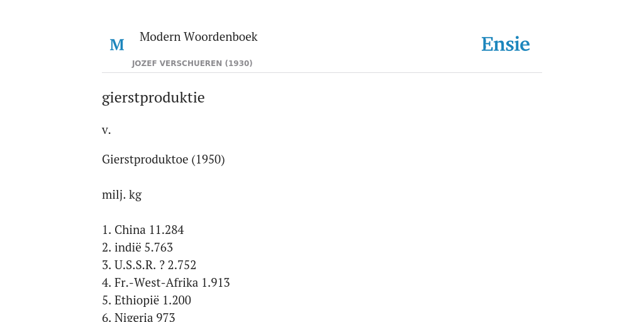Click the 'v.' gender abbreviation
This screenshot has width=644, height=322.
pyautogui.click(x=106, y=130)
